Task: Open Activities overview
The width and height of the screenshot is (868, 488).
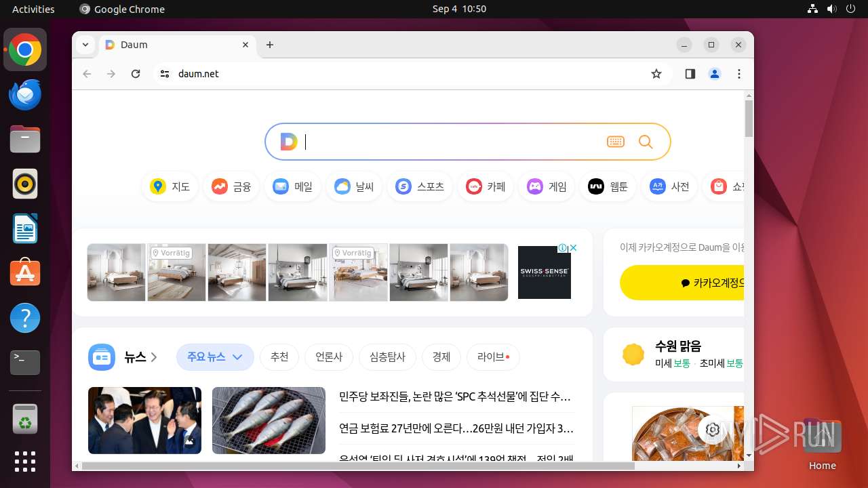Action: point(33,9)
